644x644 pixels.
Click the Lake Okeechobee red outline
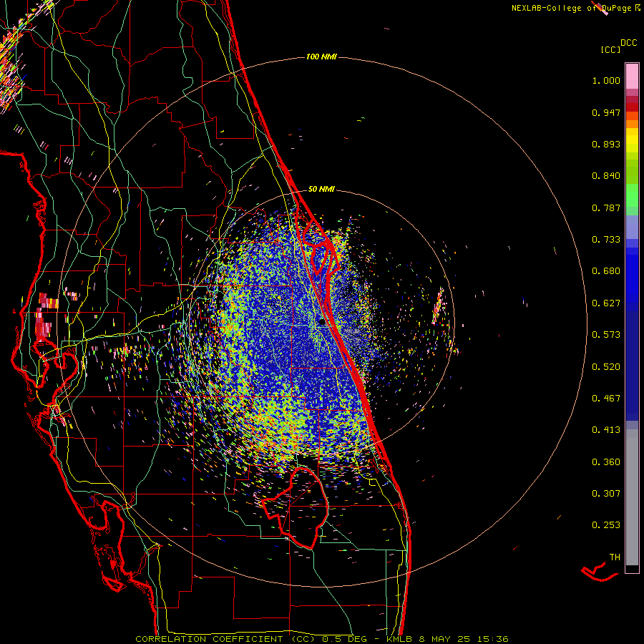pos(295,507)
